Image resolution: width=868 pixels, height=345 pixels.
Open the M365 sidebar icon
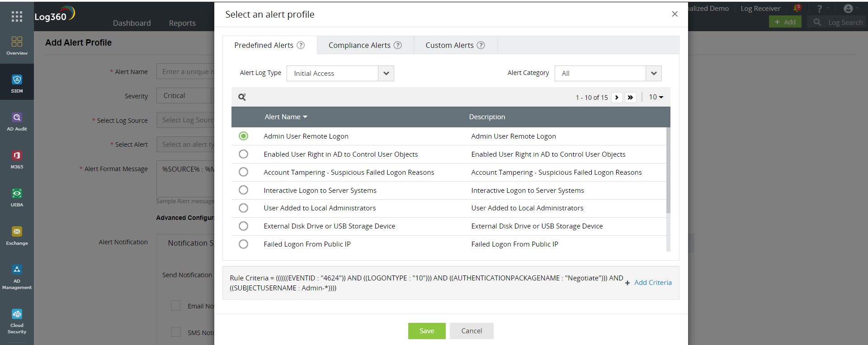point(17,159)
